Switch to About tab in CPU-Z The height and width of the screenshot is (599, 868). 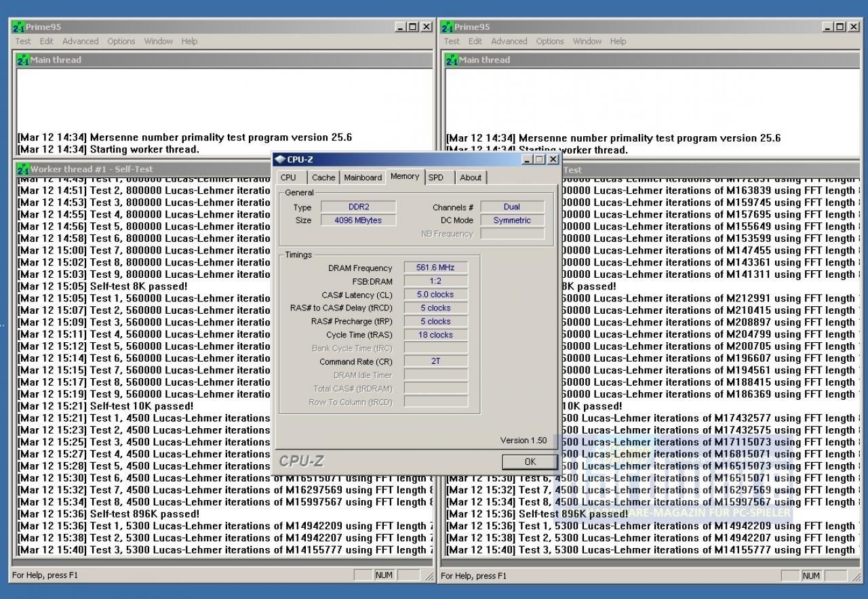[471, 178]
